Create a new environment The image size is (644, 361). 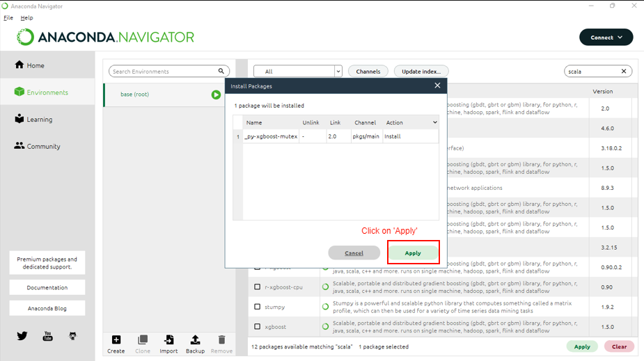pyautogui.click(x=116, y=344)
